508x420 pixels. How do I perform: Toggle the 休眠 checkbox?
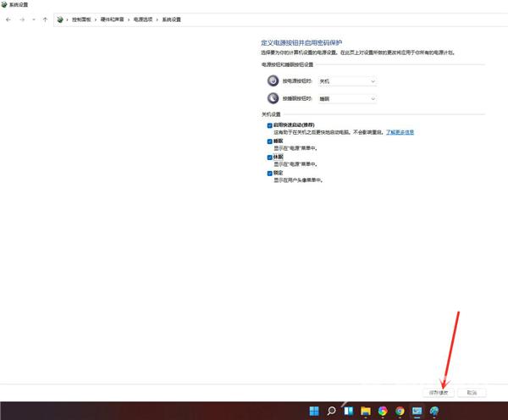coord(269,157)
